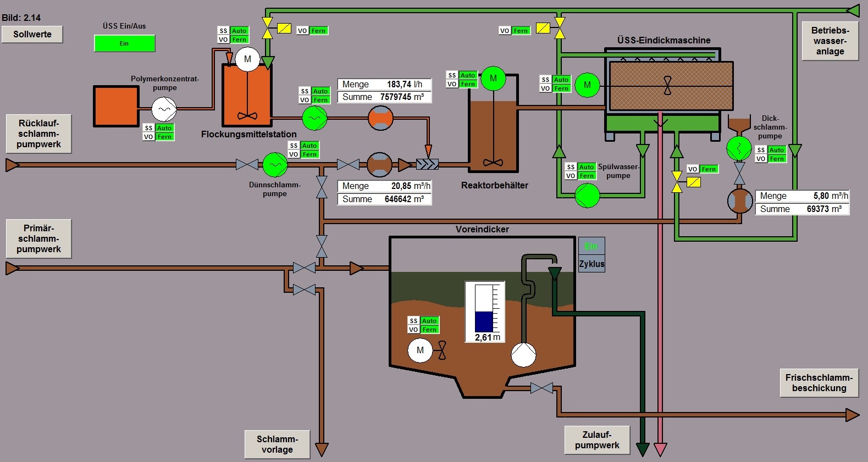Click the Spülwasserpumpe pump symbol
Screen dimensions: 868x462
(x=587, y=196)
